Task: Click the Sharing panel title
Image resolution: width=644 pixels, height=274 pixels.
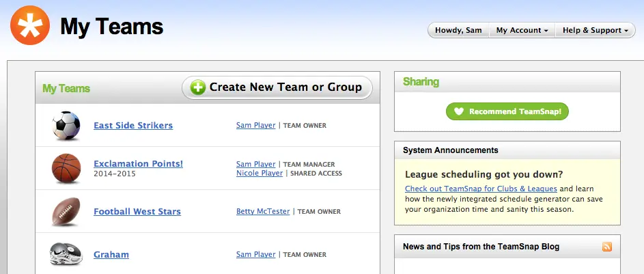Action: (421, 82)
